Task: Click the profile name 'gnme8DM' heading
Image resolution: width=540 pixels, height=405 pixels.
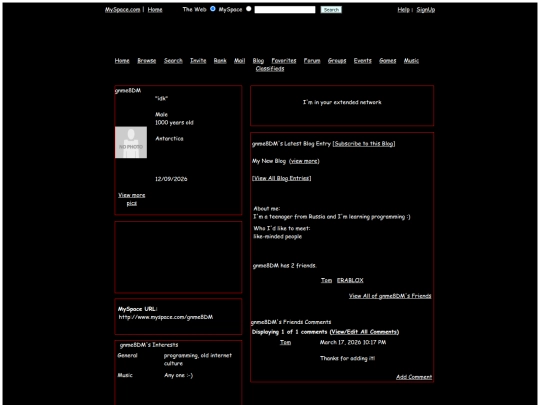Action: pyautogui.click(x=128, y=91)
